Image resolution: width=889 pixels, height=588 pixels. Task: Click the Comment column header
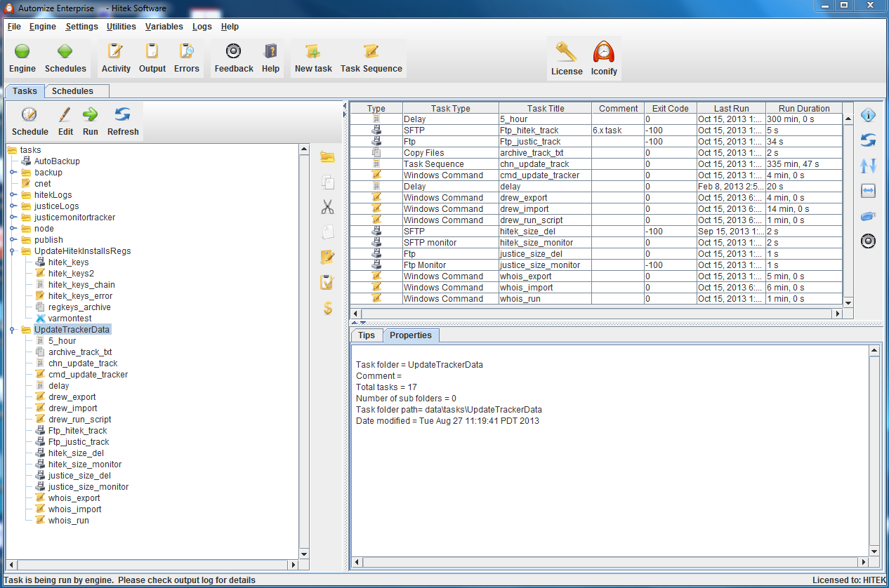(618, 108)
